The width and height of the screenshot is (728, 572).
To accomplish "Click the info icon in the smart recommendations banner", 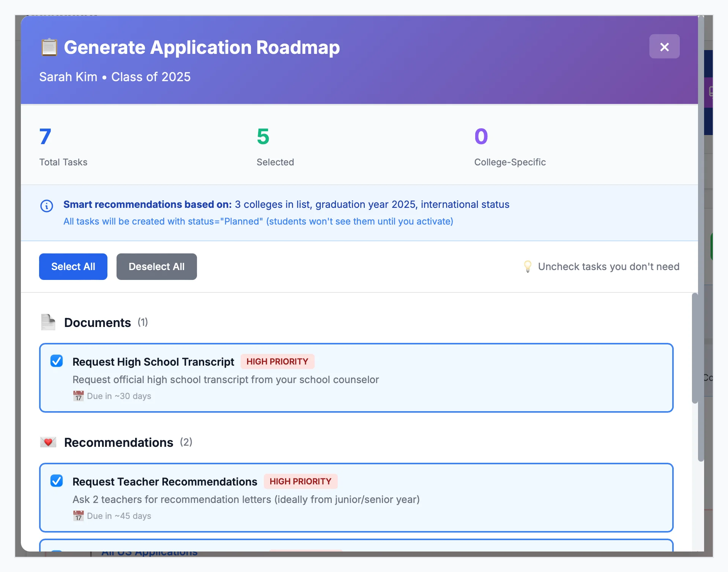I will click(x=46, y=206).
